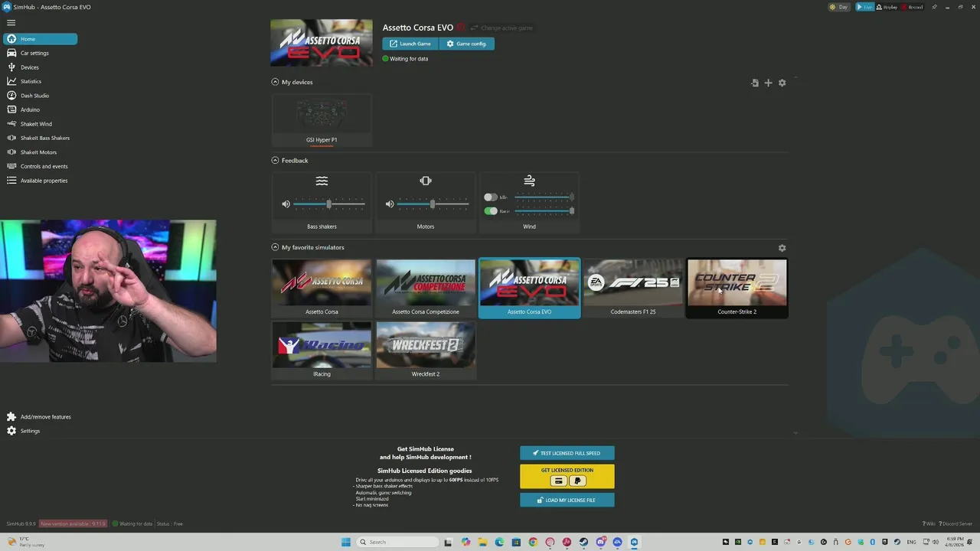This screenshot has width=980, height=551.
Task: Open SimHub Settings in sidebar
Action: click(30, 431)
